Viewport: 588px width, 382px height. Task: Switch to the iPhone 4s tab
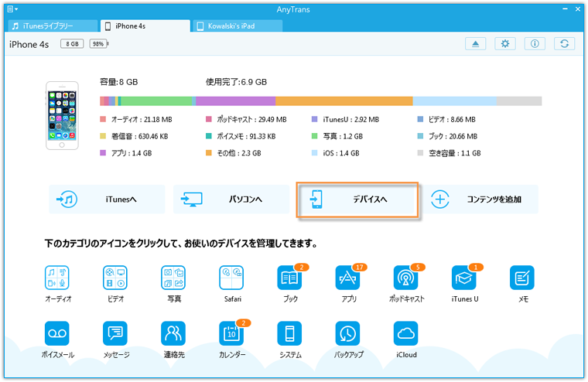point(145,26)
